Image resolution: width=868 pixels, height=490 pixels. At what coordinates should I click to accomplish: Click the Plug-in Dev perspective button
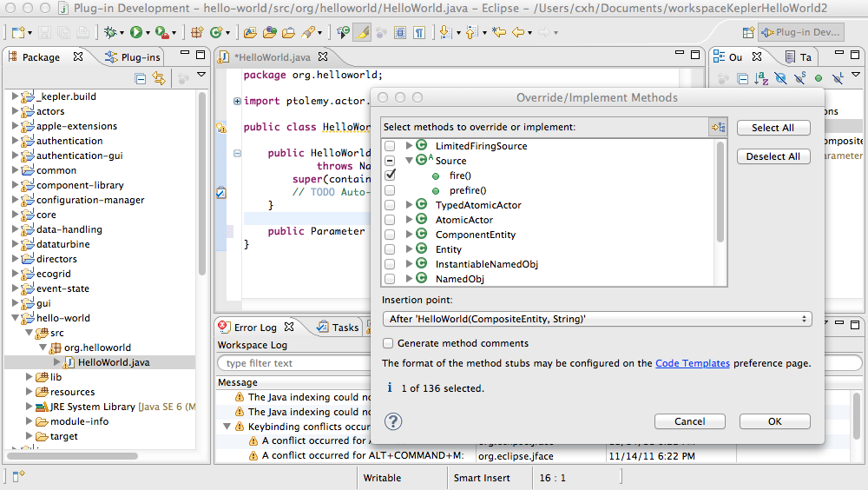[x=800, y=33]
